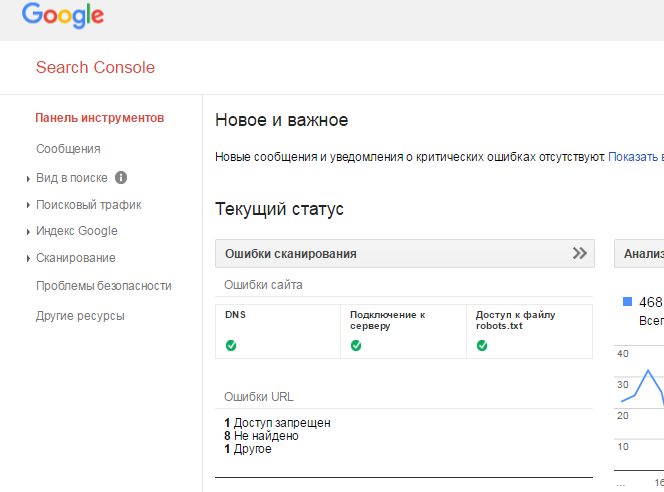Select the Текущий статус heading
This screenshot has width=664, height=492.
(x=279, y=209)
